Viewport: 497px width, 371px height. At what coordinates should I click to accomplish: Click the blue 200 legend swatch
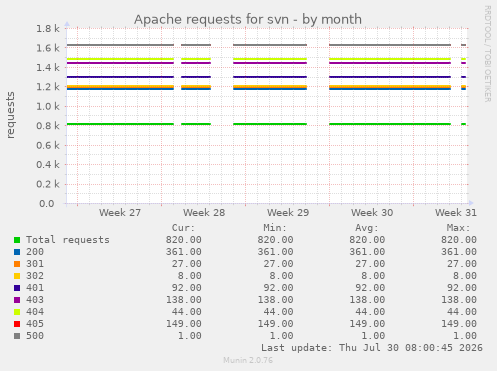click(x=17, y=252)
